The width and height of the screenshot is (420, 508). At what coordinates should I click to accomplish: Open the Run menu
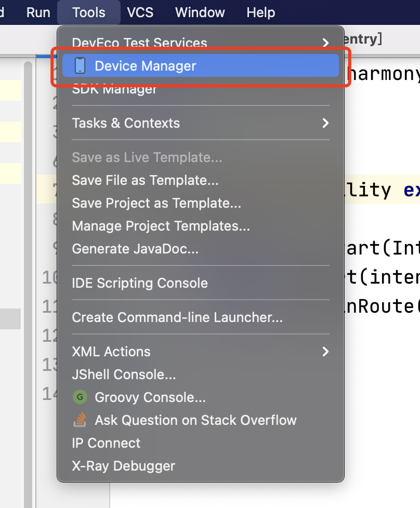point(37,12)
